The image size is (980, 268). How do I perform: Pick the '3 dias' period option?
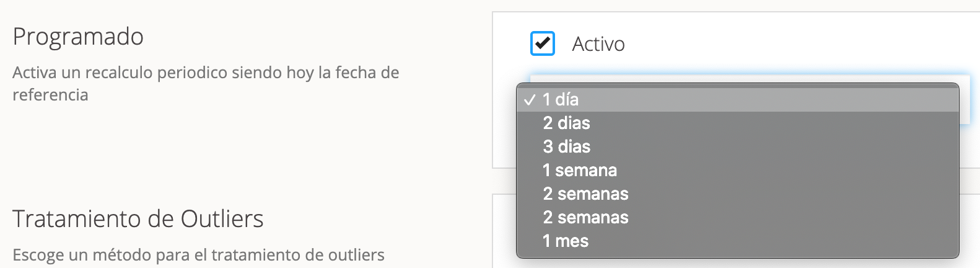tap(566, 146)
